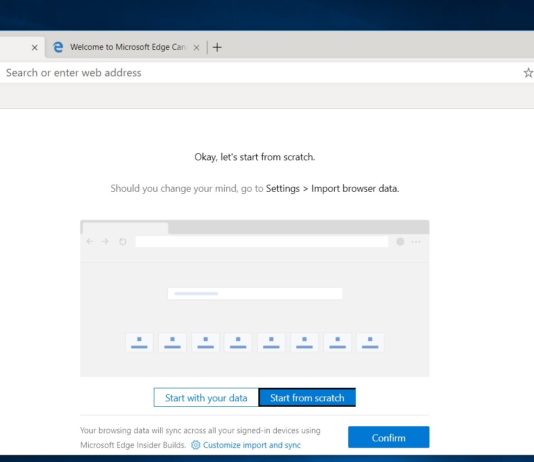Open a new tab with plus icon
Viewport: 534px width, 462px height.
(217, 47)
